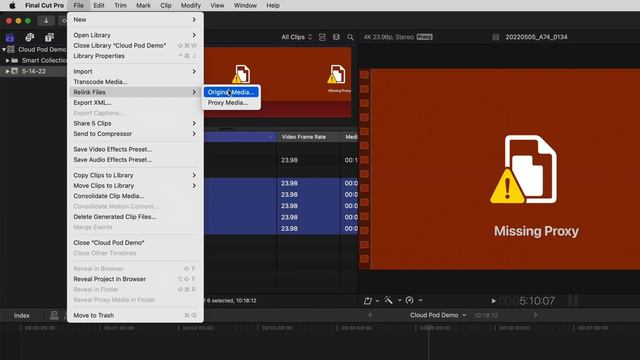Screen dimensions: 640x360
Task: Select the 5-14-22 event
Action: pyautogui.click(x=33, y=71)
